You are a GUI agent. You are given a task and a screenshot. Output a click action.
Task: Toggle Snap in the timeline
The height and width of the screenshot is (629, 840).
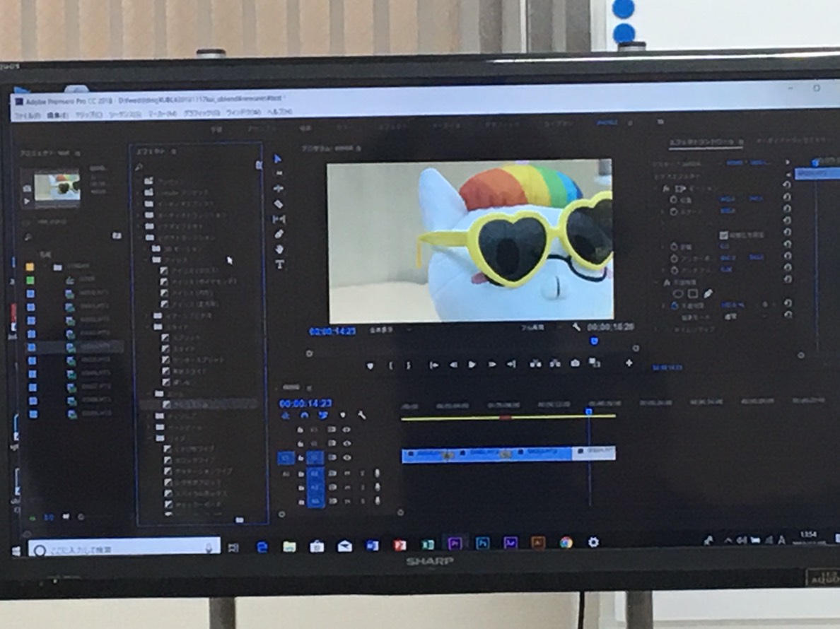[x=304, y=416]
